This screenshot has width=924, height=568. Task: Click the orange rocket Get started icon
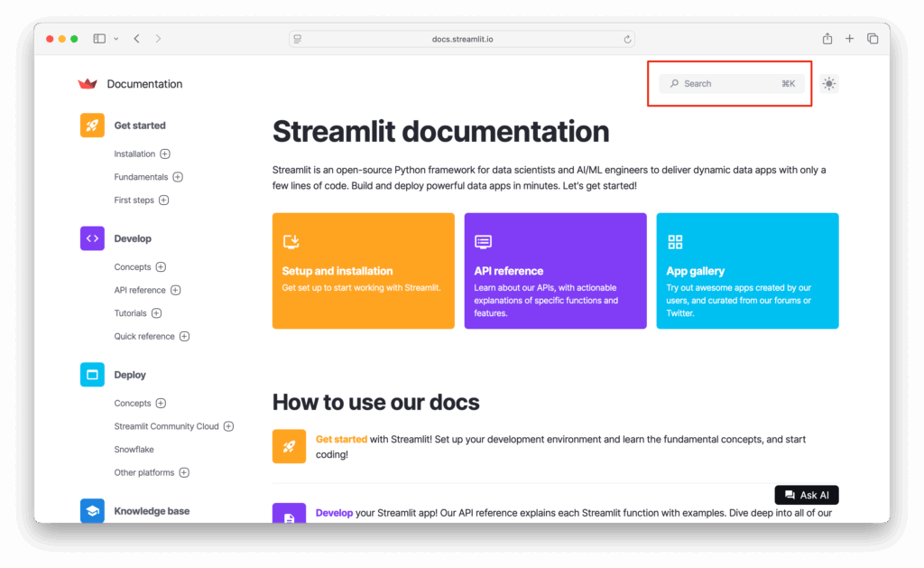tap(92, 126)
